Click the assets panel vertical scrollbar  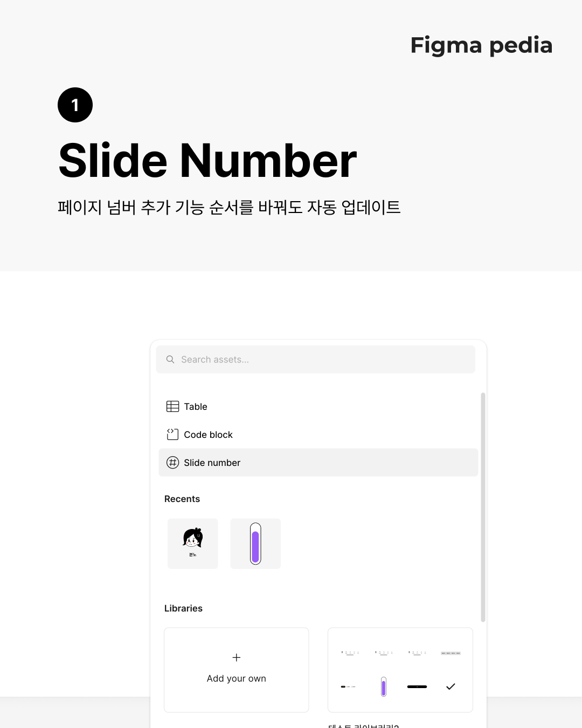[x=483, y=507]
